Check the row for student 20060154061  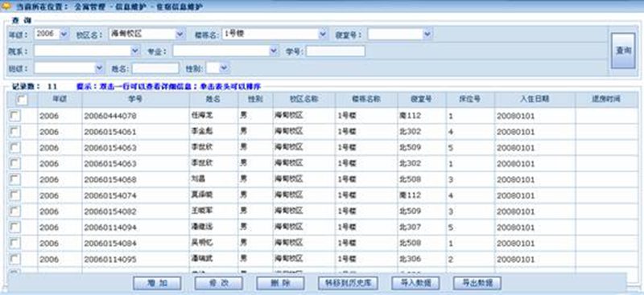[15, 132]
